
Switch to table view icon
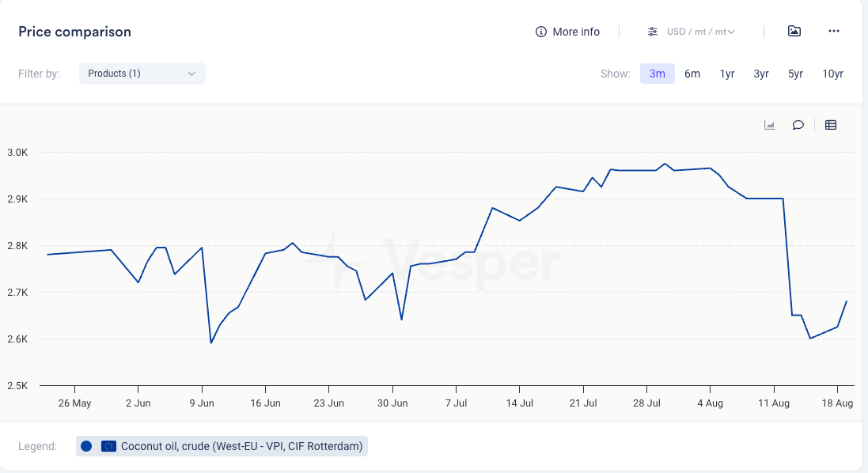[x=831, y=125]
